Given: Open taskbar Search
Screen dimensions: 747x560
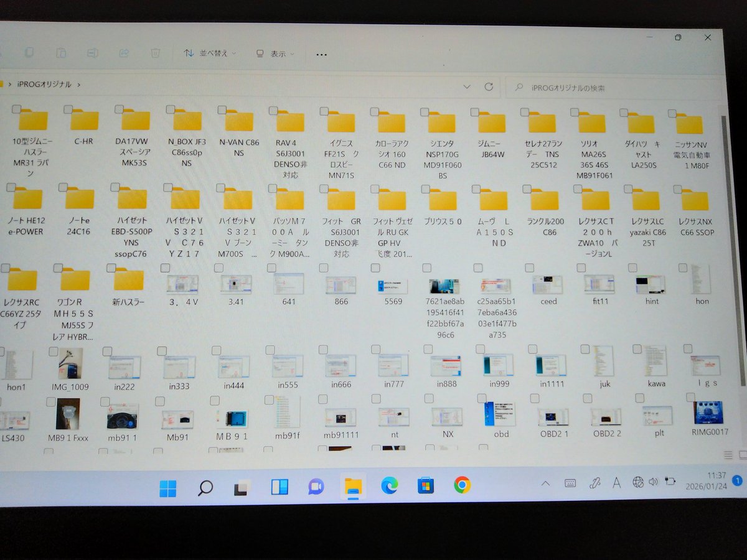Looking at the screenshot, I should (205, 488).
